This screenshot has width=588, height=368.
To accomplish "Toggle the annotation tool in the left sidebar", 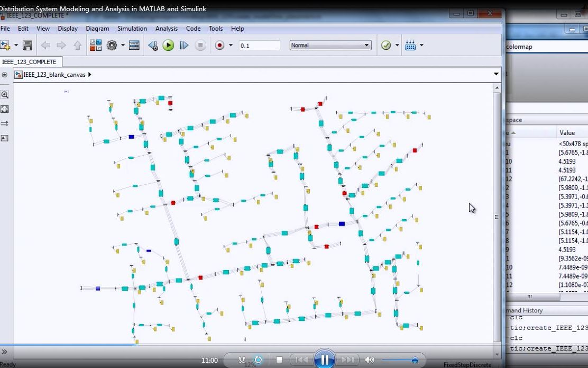I will coord(5,138).
